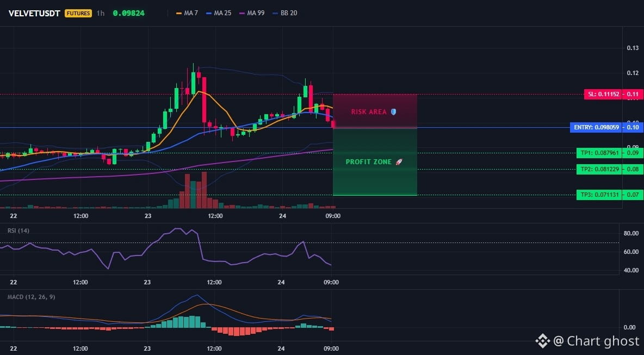Toggle the BB 20 indicator legend
Image resolution: width=644 pixels, height=355 pixels.
[285, 13]
